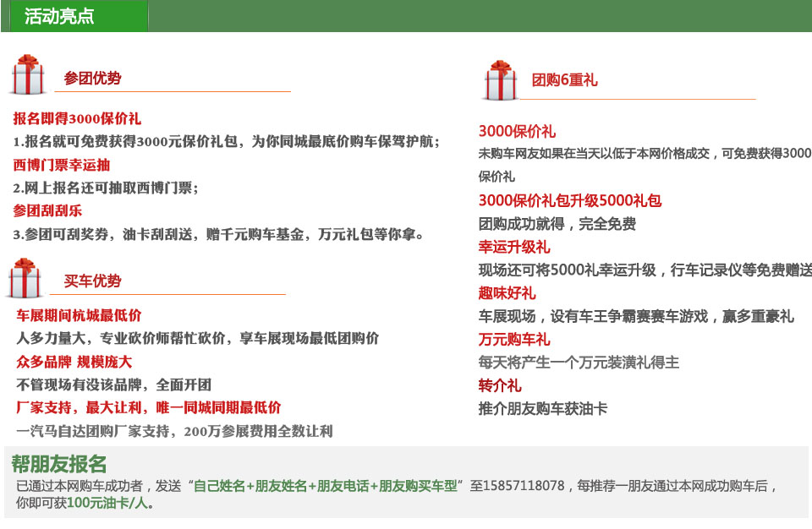Click the red heading 厂家支持,最大让利
The height and width of the screenshot is (529, 812).
[149, 407]
